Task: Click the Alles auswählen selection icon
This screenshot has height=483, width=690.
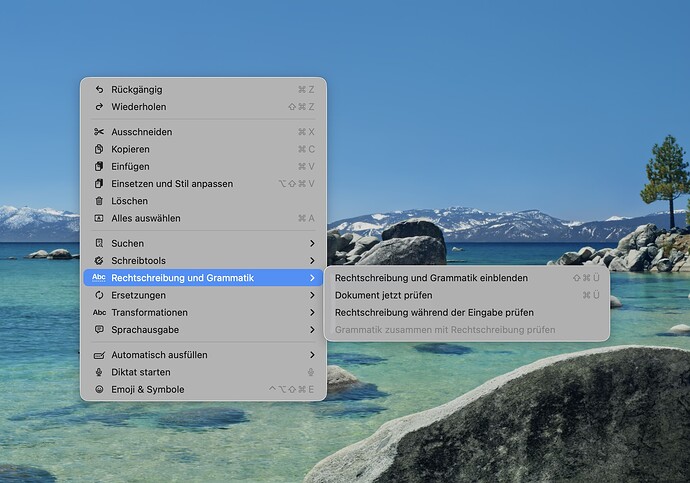Action: coord(99,218)
